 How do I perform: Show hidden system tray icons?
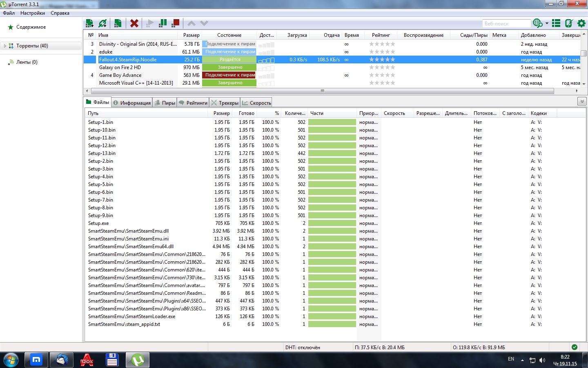(x=522, y=360)
